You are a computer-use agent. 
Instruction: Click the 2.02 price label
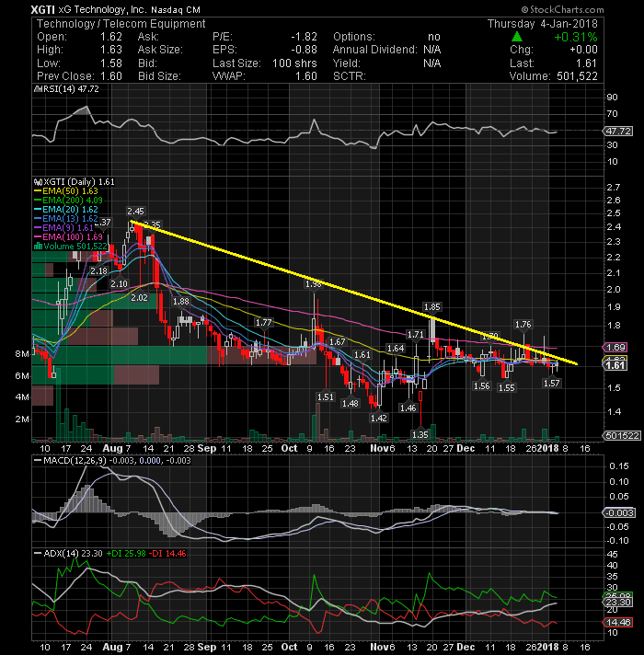pos(139,298)
